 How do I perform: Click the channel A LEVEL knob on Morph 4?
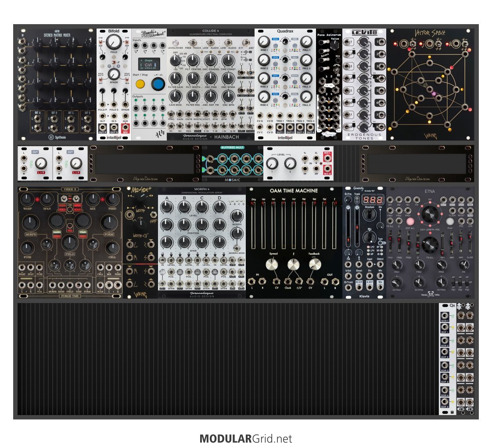[x=167, y=207]
